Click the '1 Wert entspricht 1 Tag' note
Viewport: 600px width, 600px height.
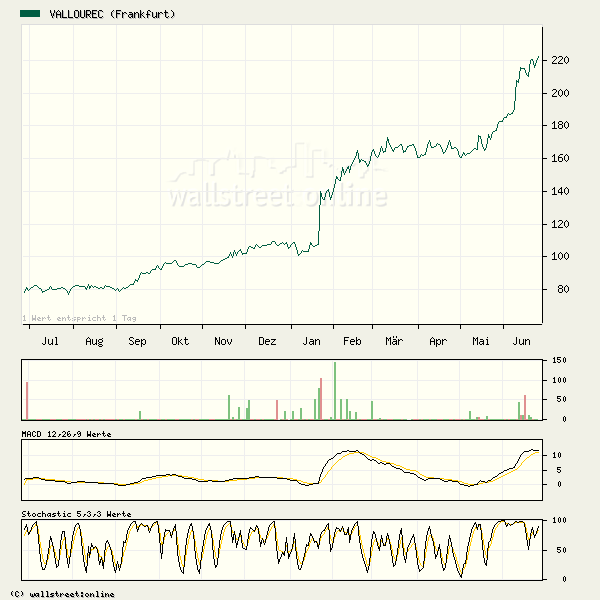pyautogui.click(x=79, y=318)
